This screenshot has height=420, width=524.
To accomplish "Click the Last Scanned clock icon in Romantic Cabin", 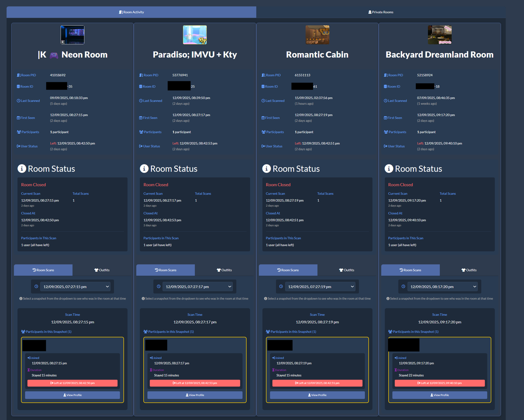I will pyautogui.click(x=263, y=101).
